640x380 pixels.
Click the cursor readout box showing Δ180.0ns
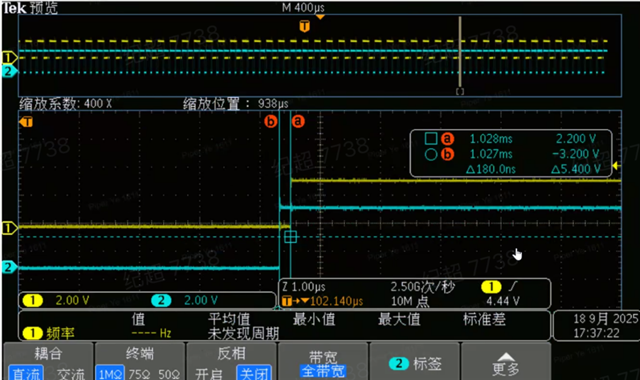(511, 153)
